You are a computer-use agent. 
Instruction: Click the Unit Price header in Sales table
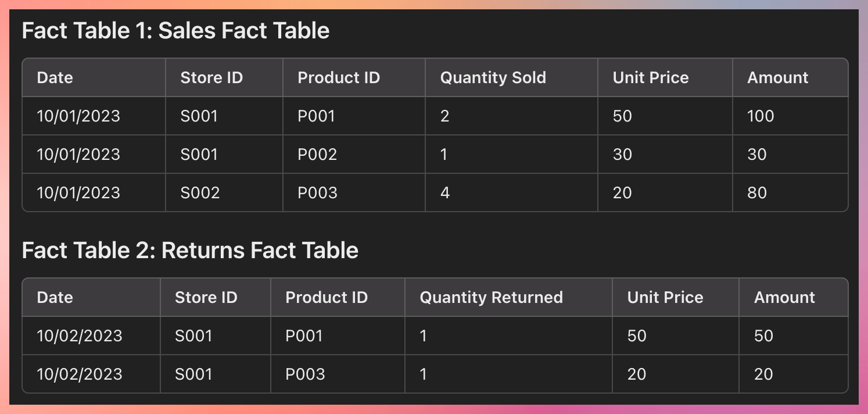(x=650, y=78)
